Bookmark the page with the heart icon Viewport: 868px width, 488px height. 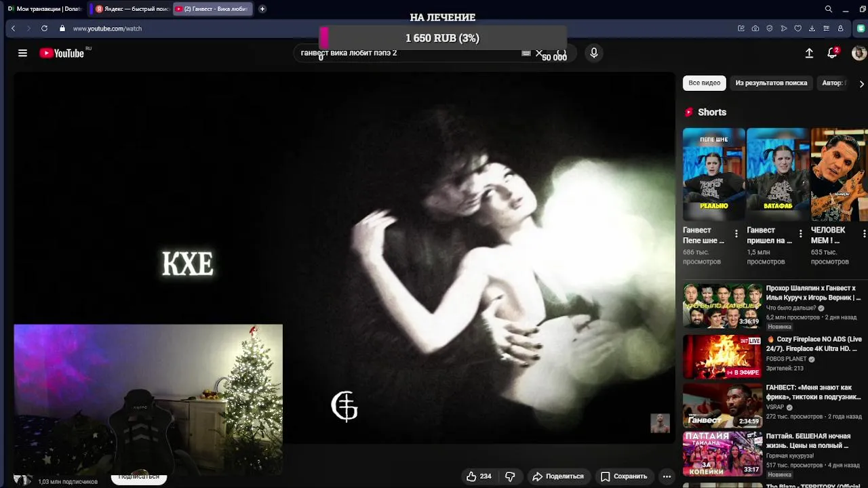[x=798, y=28]
